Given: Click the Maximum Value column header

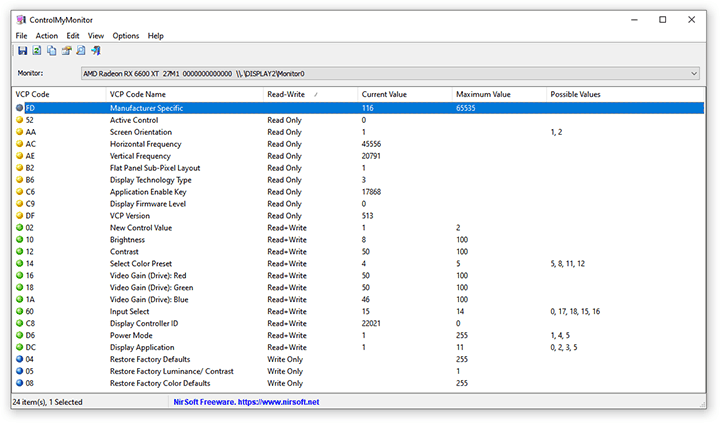Looking at the screenshot, I should coord(483,94).
